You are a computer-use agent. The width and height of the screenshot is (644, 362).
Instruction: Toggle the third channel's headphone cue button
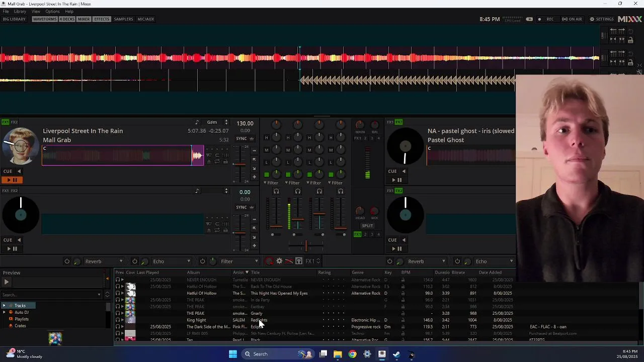point(319,191)
